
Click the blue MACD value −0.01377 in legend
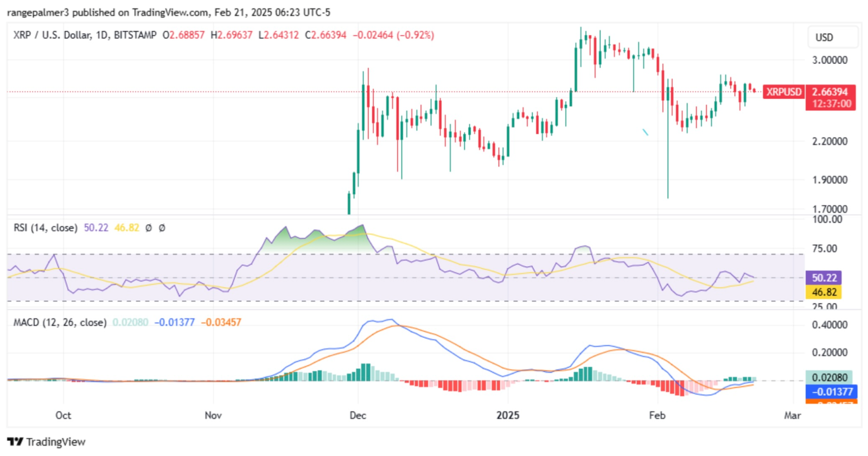tap(174, 322)
